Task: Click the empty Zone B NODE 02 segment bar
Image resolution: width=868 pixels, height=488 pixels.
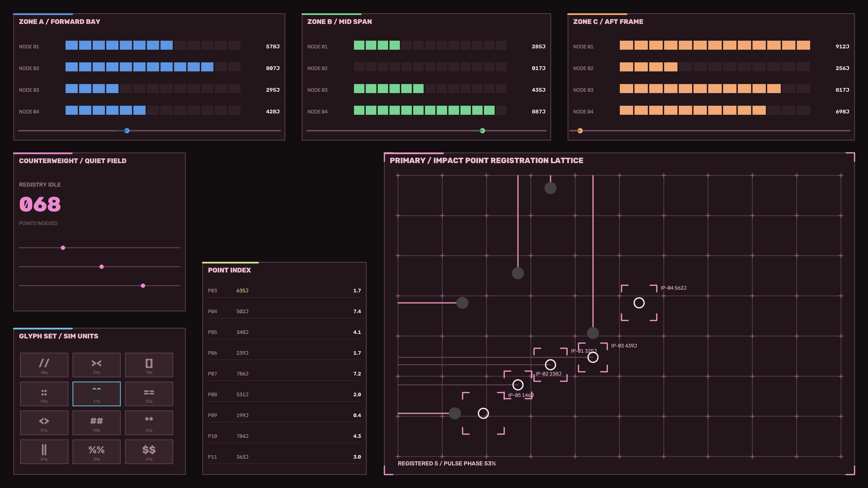Action: pyautogui.click(x=430, y=67)
